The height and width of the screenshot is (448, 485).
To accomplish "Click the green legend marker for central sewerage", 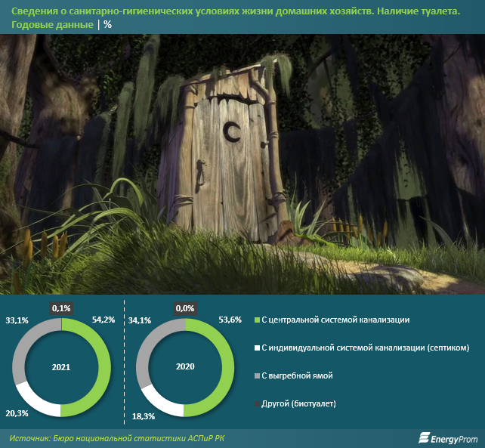I will 257,320.
